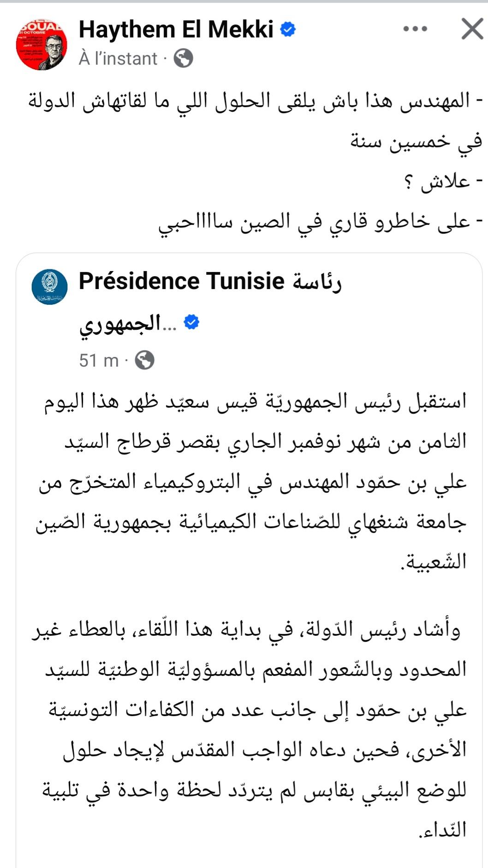Open Haythem El Mekki's profile name link
The height and width of the screenshot is (868, 488).
tap(176, 30)
